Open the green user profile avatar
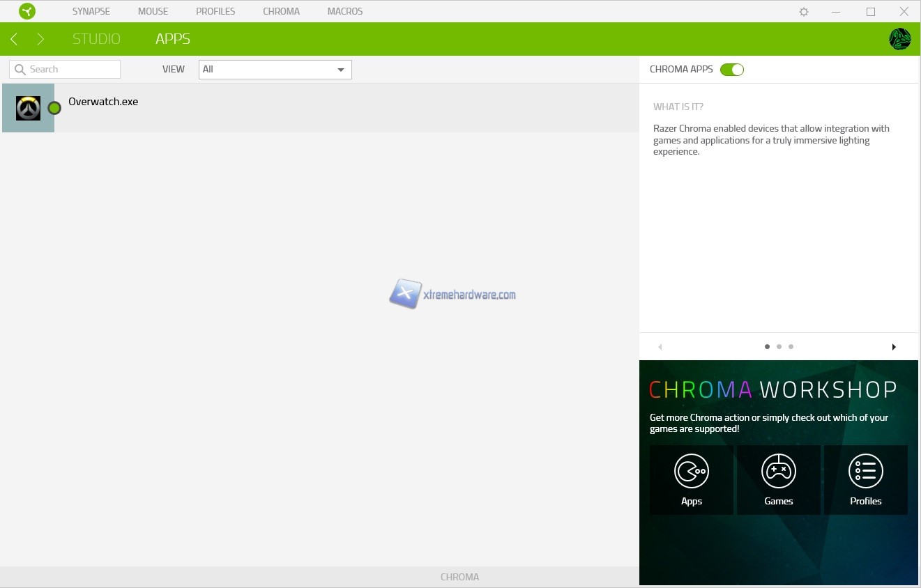 pos(899,39)
